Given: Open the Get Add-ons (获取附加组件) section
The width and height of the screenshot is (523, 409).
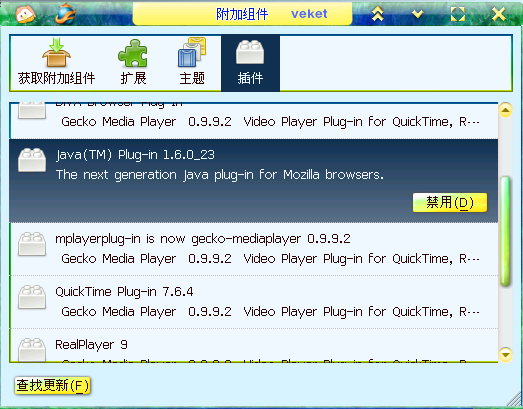Looking at the screenshot, I should tap(56, 62).
